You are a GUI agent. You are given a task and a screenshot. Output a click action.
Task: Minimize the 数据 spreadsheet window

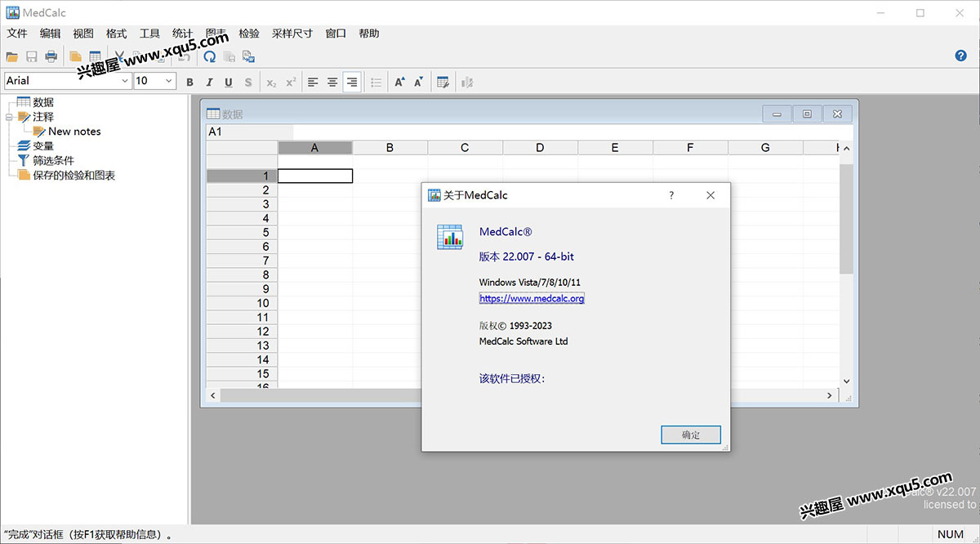click(x=777, y=114)
